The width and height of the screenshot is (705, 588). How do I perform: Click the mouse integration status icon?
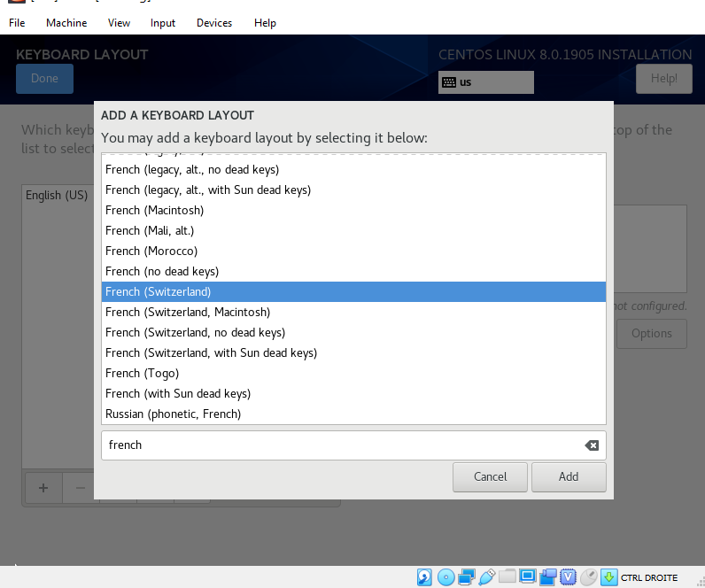pos(588,577)
